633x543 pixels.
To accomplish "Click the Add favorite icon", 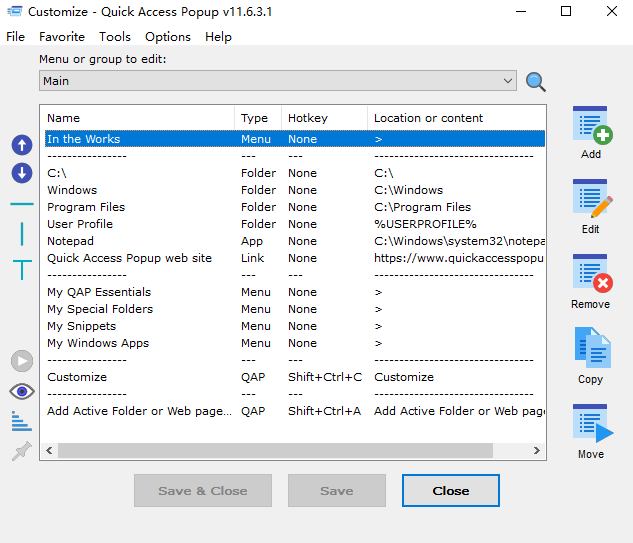I will [590, 126].
